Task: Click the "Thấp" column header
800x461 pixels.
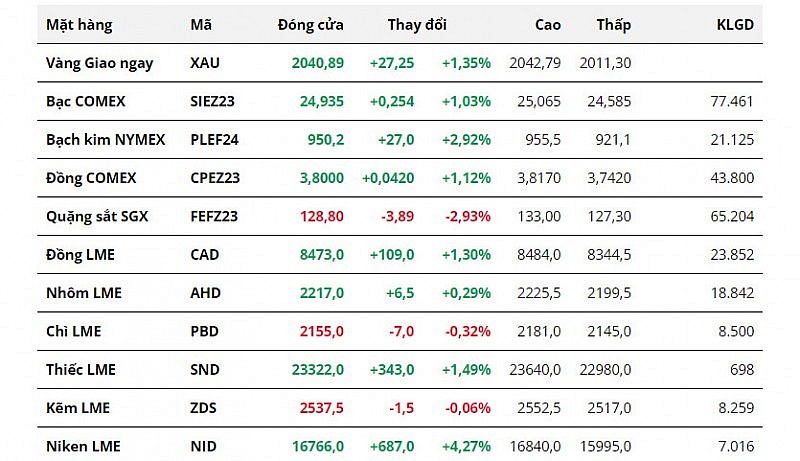Action: coord(613,24)
